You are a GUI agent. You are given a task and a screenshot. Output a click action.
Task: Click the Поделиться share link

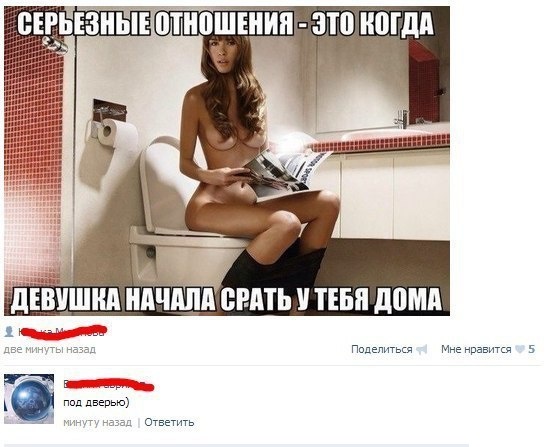click(382, 349)
